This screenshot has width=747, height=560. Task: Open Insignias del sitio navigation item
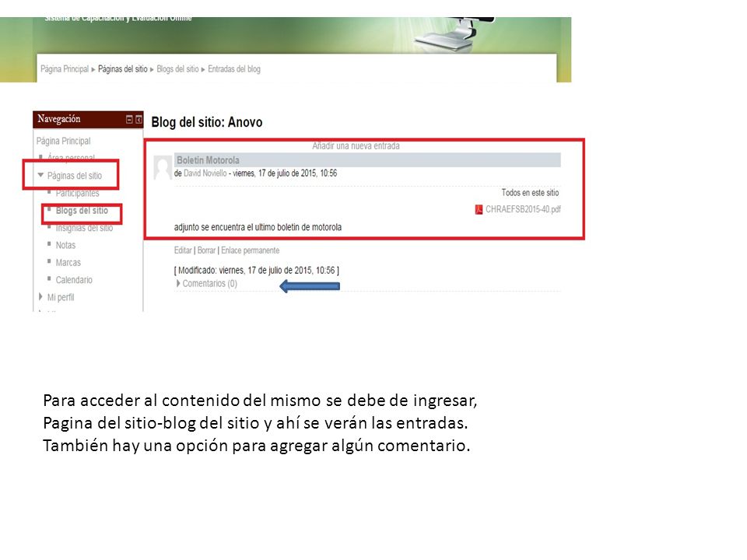pos(84,228)
